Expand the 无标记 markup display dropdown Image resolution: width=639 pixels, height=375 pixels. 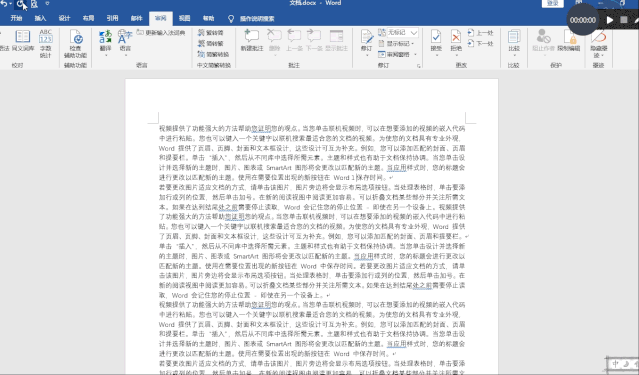(x=414, y=32)
